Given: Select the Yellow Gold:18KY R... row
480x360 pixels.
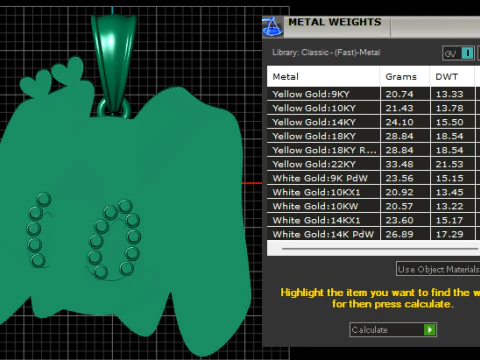Looking at the screenshot, I should pos(373,150).
